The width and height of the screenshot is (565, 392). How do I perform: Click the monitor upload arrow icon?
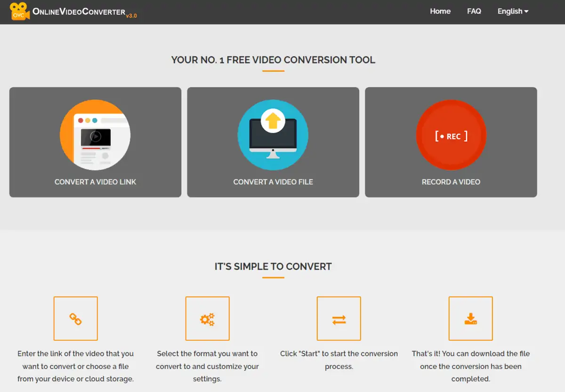(273, 135)
